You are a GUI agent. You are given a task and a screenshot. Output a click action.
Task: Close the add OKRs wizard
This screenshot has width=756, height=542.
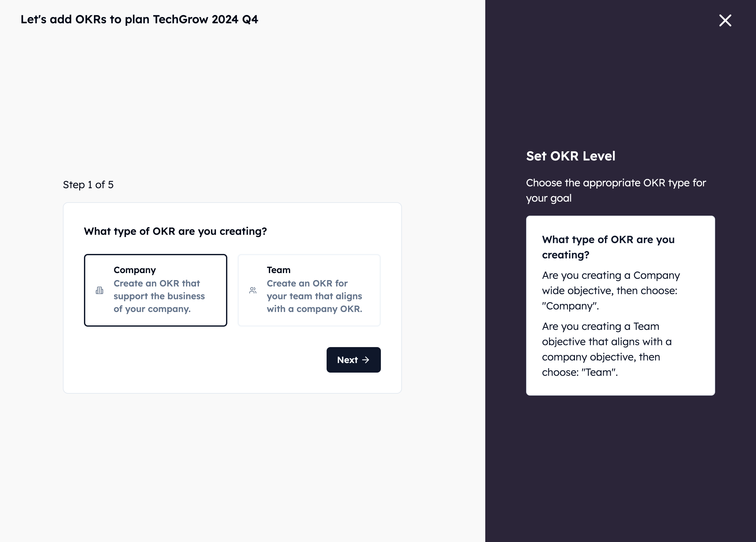[x=725, y=21]
